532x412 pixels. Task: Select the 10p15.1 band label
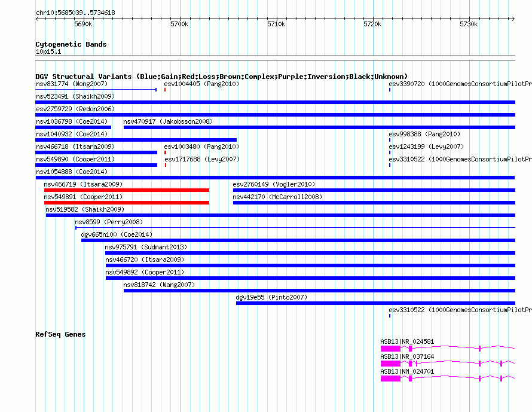[x=48, y=51]
